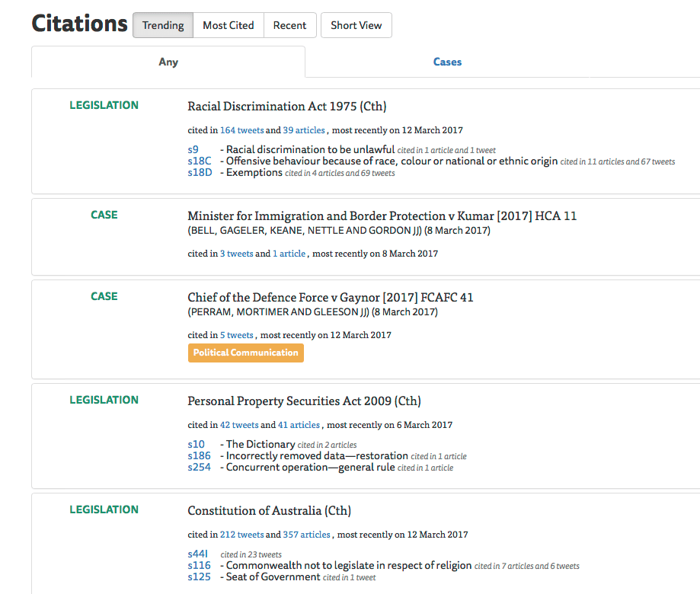Open Personal Property Securities Act 2009 title

point(304,401)
